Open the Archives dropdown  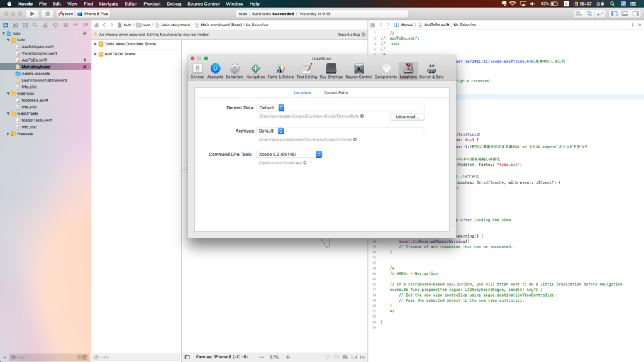pyautogui.click(x=270, y=131)
